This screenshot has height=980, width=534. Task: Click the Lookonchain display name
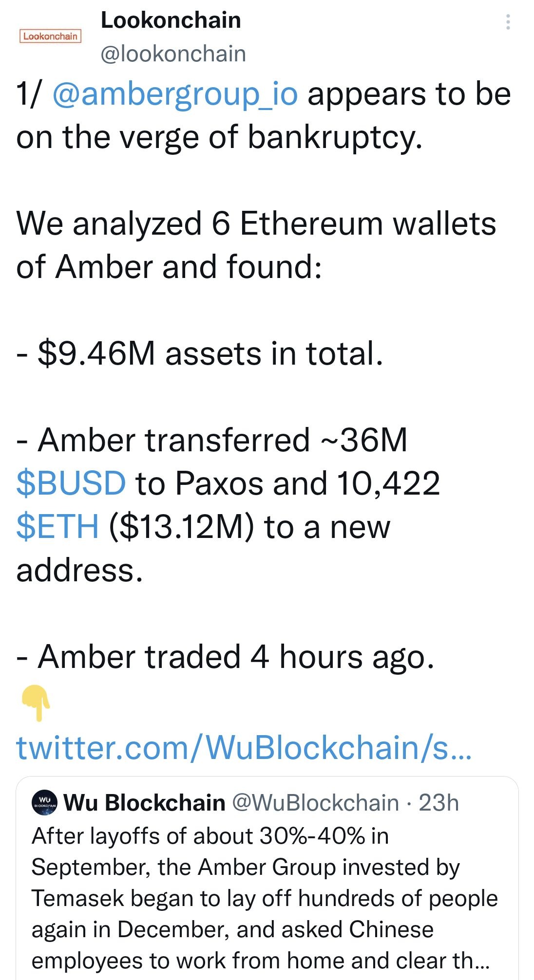[170, 20]
